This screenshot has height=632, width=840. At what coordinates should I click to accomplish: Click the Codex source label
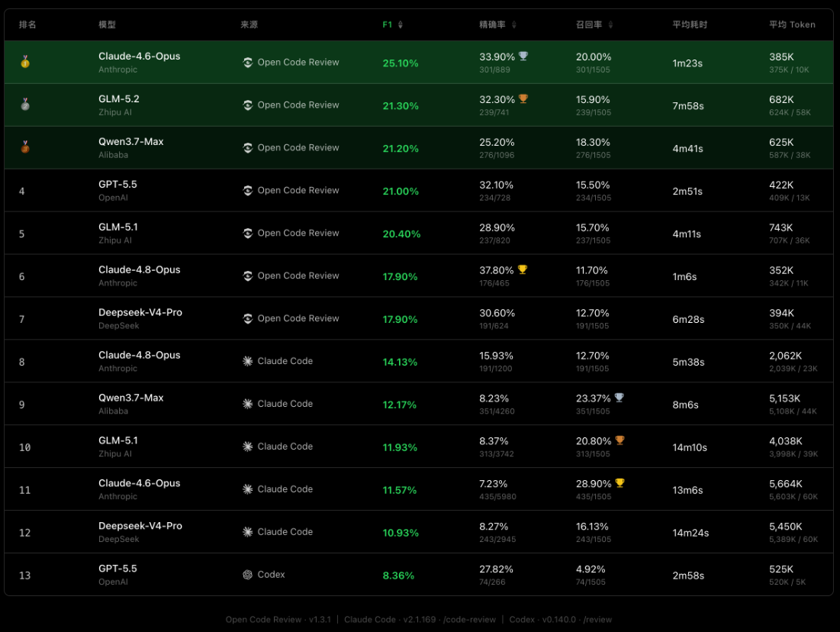point(271,575)
